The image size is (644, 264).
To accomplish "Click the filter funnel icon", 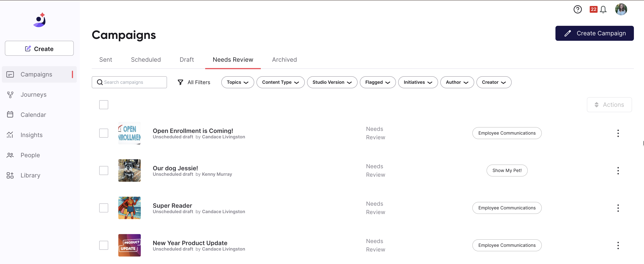I will point(180,82).
